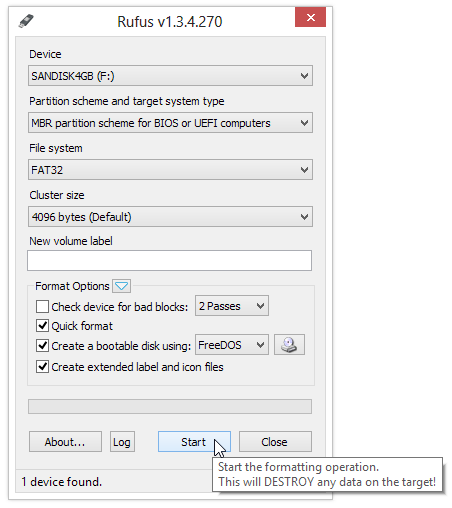Uncheck the Quick format option
Screen dimensions: 452x508
coord(42,326)
